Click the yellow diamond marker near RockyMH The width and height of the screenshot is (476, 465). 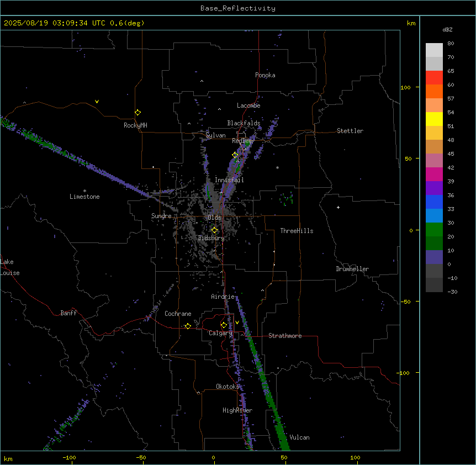tap(138, 113)
